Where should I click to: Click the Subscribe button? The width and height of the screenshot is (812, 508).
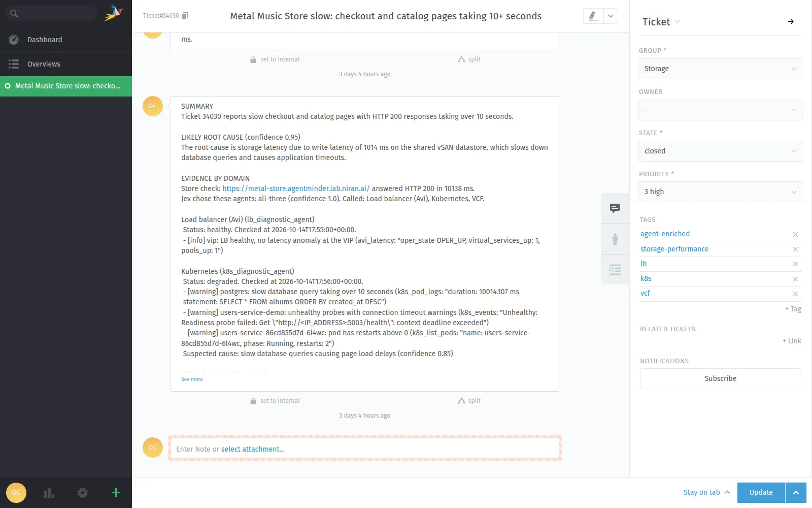coord(720,378)
